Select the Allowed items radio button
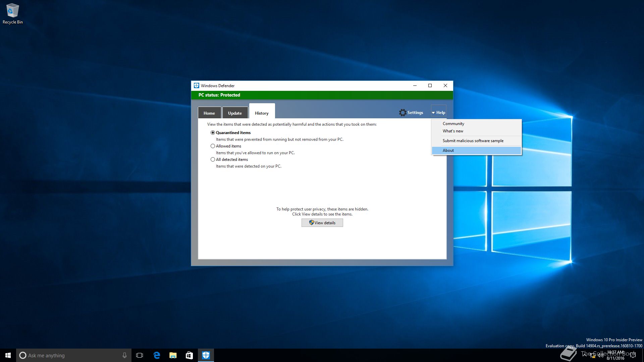Viewport: 644px width, 362px height. click(x=213, y=146)
